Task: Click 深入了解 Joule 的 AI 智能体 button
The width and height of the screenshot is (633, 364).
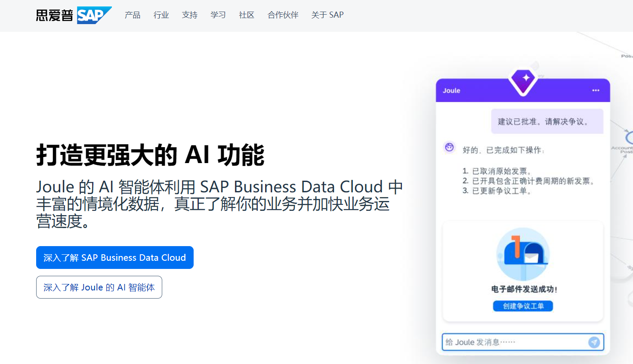Action: tap(99, 287)
